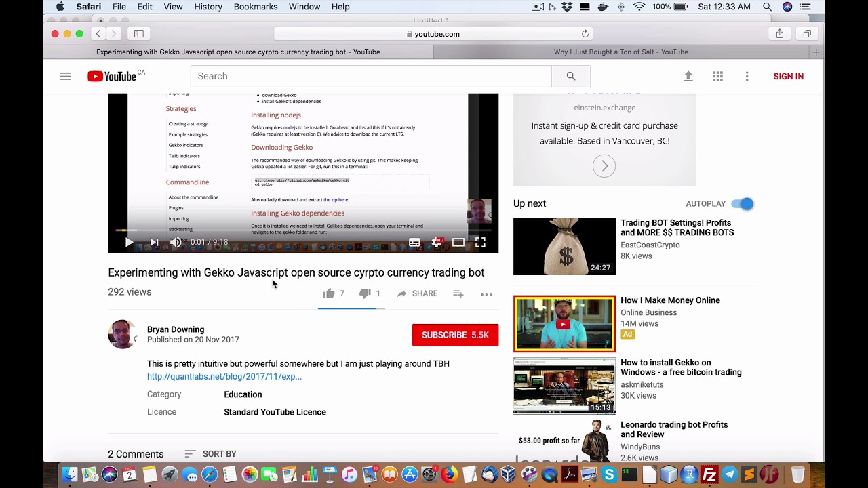The image size is (868, 488).
Task: Open the Education category link
Action: click(x=243, y=394)
